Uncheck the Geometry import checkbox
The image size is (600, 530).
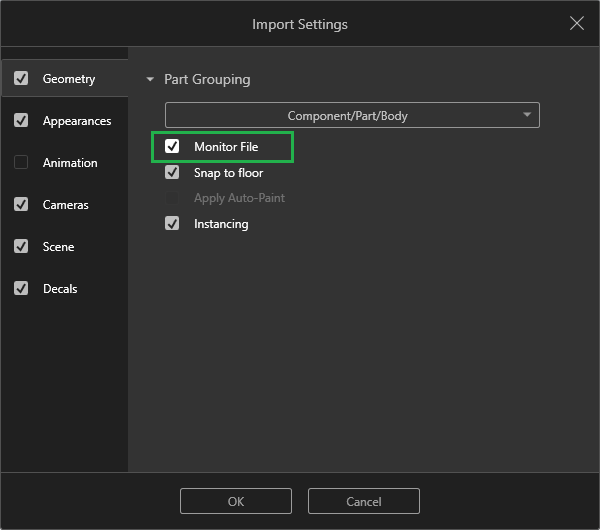tap(21, 78)
